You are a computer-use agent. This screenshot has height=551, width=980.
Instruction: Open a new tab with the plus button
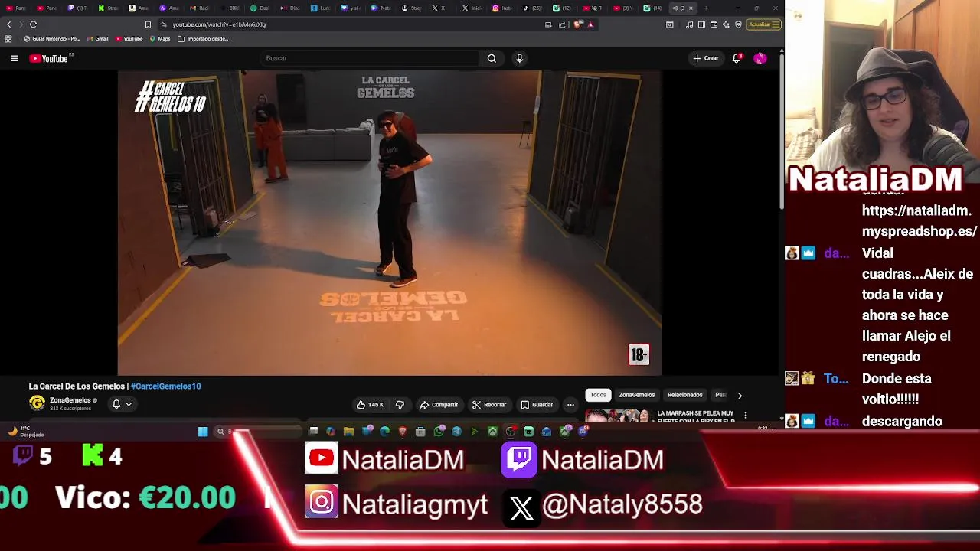(706, 8)
